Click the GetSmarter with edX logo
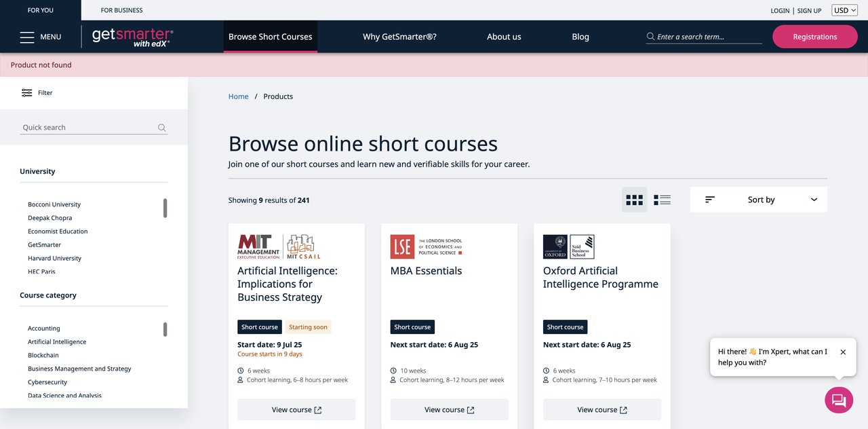The image size is (868, 429). pos(132,37)
